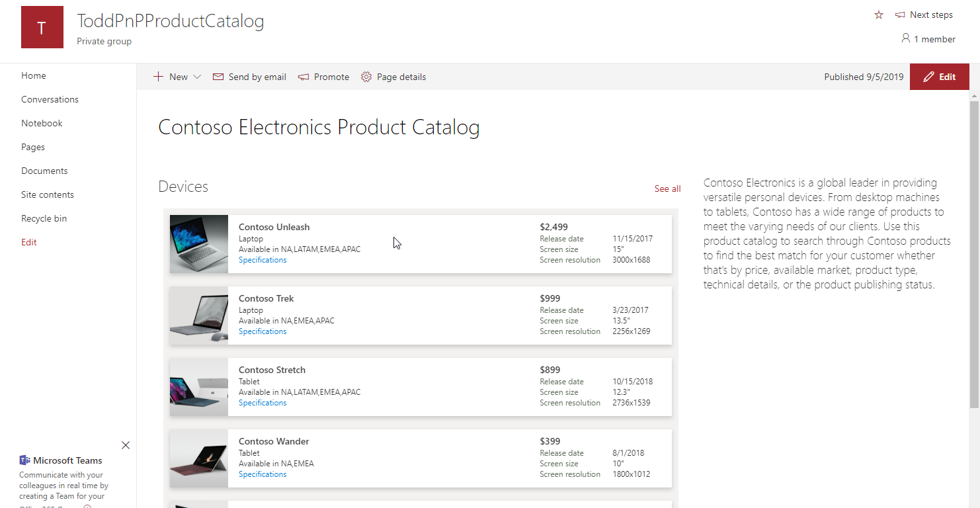Open Specifications for Contoso Stretch

(x=263, y=403)
